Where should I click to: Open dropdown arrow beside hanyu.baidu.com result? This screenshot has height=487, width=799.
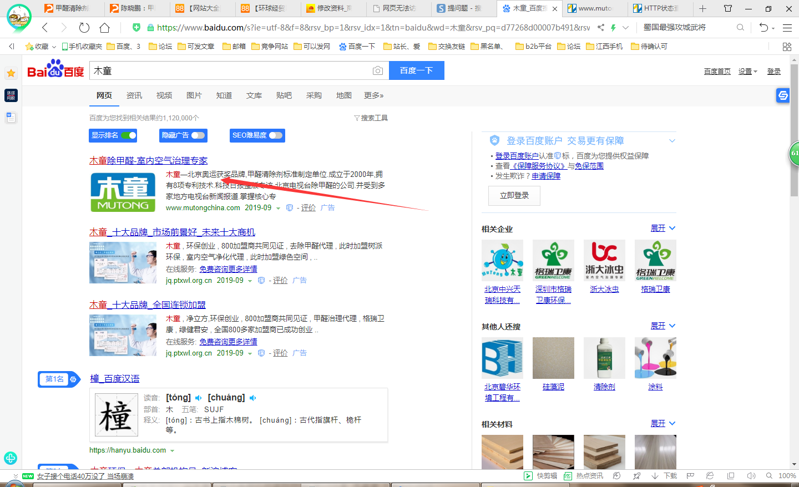[172, 451]
